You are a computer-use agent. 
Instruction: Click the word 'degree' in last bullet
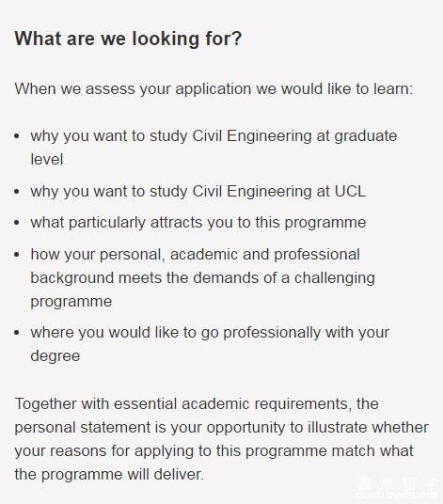tap(55, 355)
